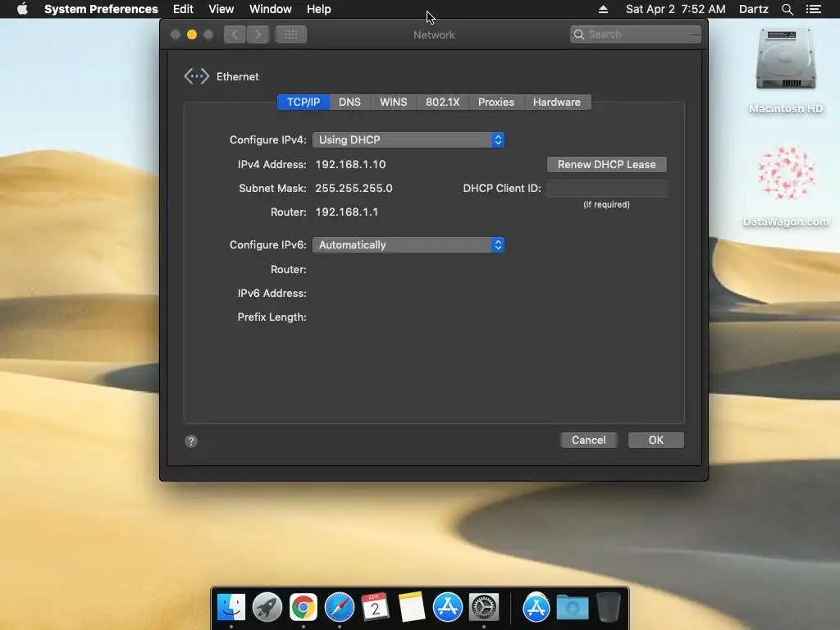Open the View menu

(x=221, y=9)
